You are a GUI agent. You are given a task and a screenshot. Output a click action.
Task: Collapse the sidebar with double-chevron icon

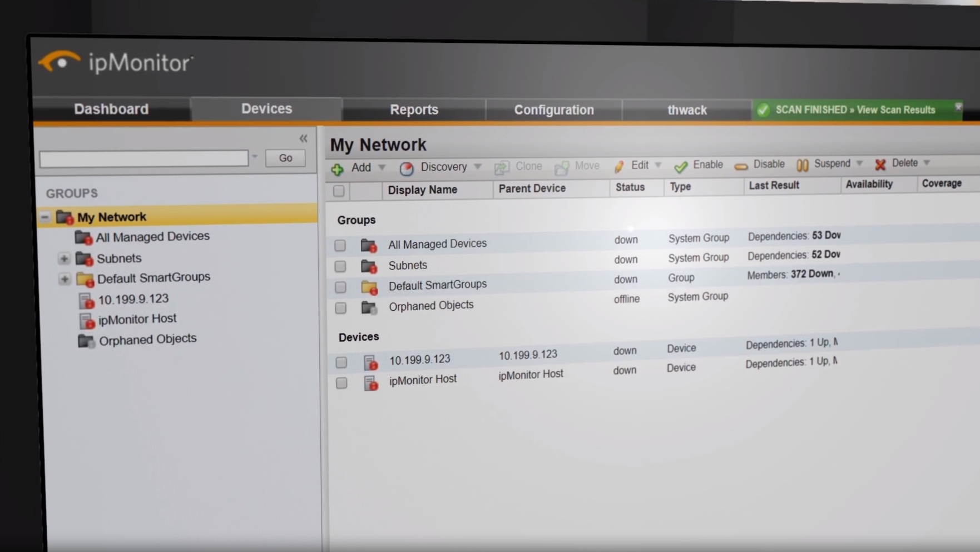(x=303, y=138)
